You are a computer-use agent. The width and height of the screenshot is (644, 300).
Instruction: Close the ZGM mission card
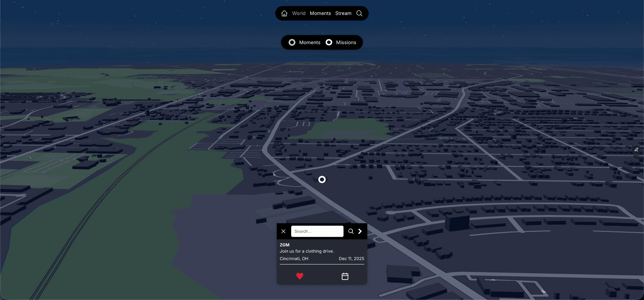click(x=283, y=231)
